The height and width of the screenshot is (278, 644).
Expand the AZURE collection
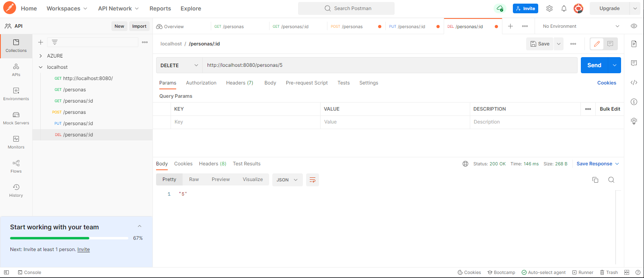pyautogui.click(x=41, y=56)
